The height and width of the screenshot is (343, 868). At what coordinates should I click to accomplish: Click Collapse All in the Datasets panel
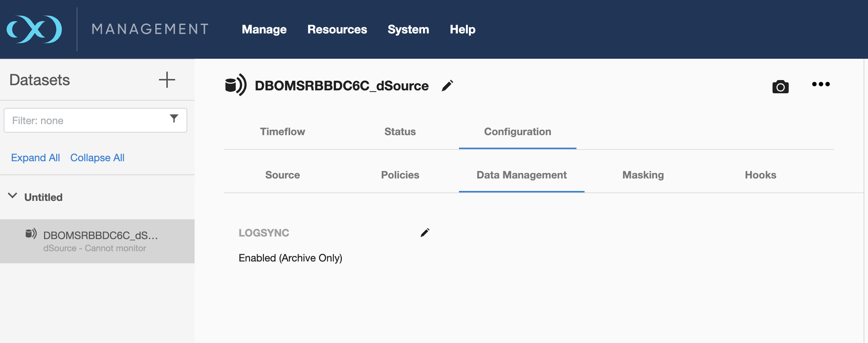[97, 157]
